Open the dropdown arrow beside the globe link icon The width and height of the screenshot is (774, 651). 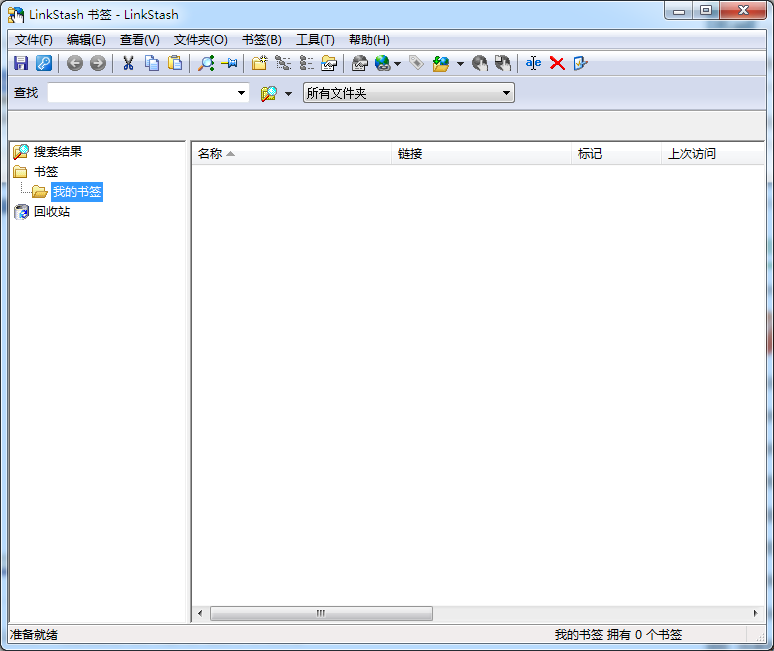click(x=397, y=64)
